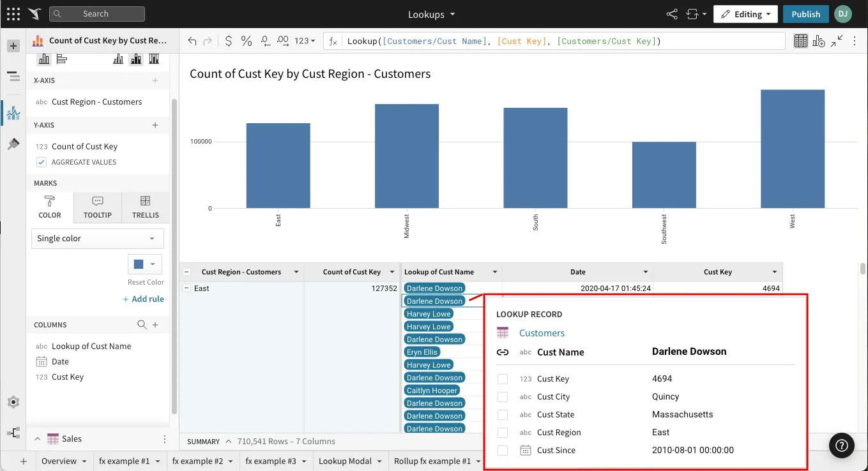Collapse the East group row

187,288
